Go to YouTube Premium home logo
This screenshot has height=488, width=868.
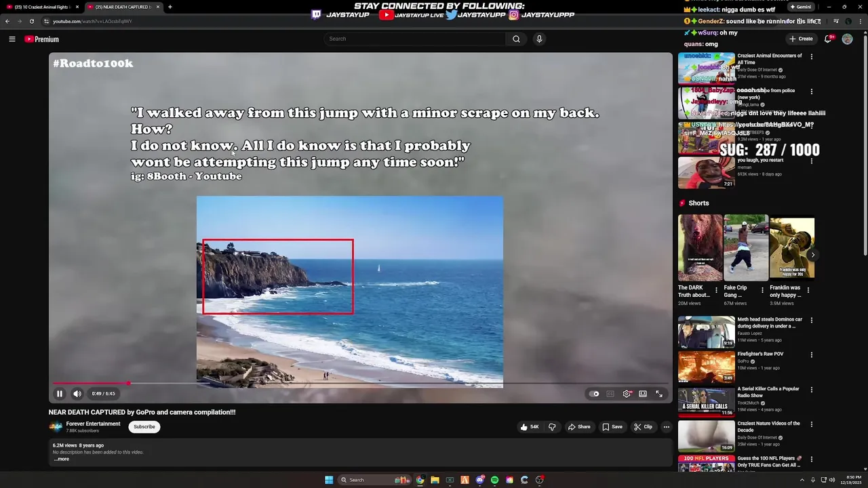click(42, 39)
